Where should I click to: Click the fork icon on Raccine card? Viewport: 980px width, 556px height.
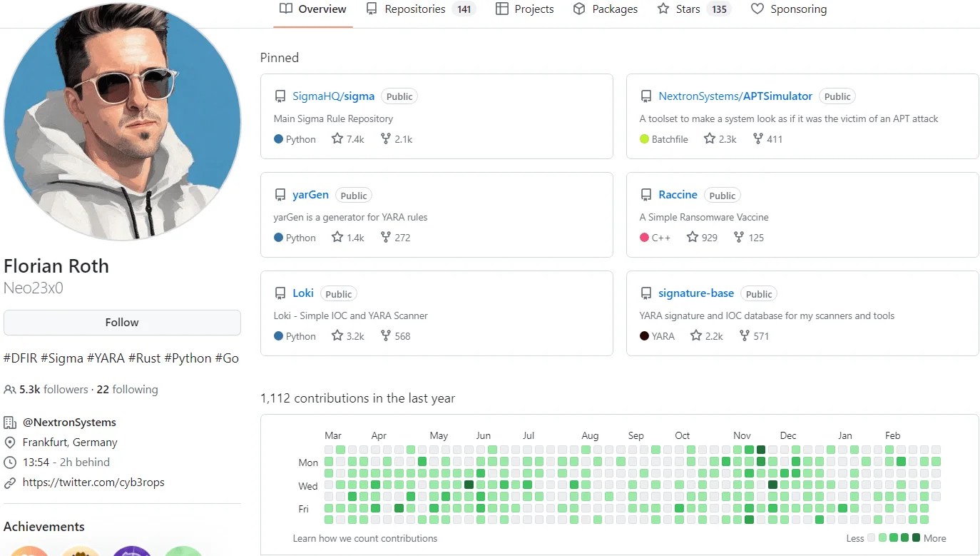[x=739, y=238]
